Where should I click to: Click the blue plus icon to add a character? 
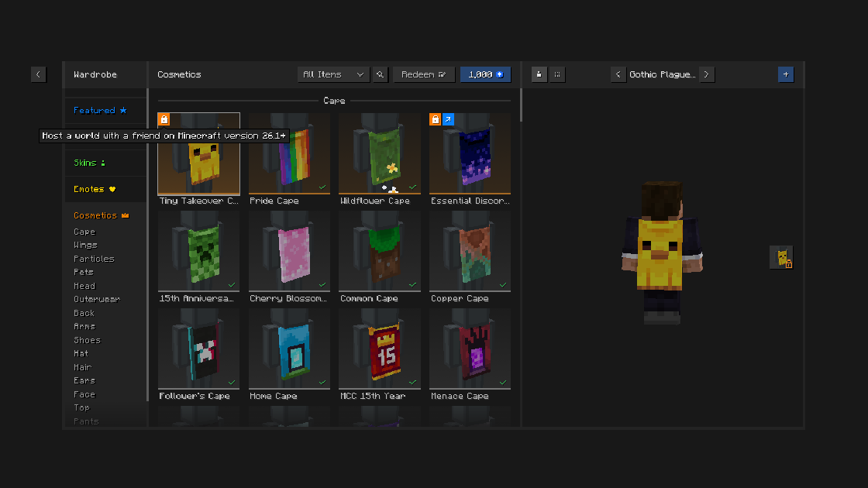click(786, 74)
